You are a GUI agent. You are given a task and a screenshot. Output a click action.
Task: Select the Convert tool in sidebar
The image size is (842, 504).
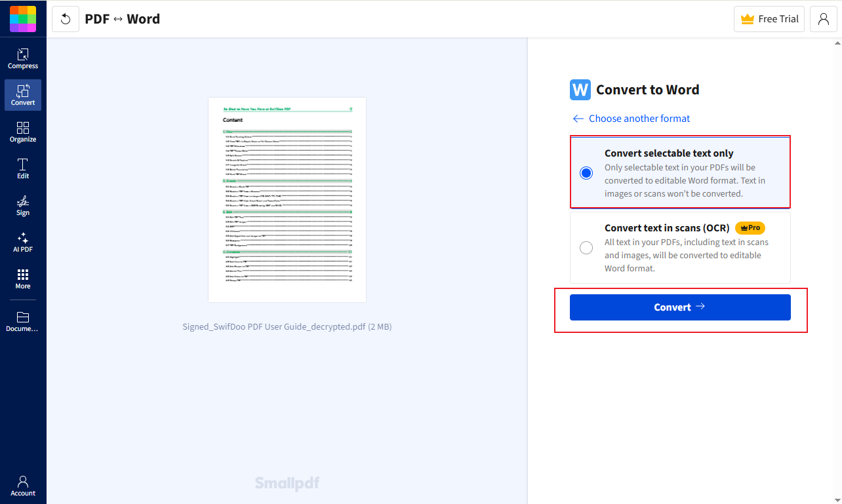(x=23, y=95)
